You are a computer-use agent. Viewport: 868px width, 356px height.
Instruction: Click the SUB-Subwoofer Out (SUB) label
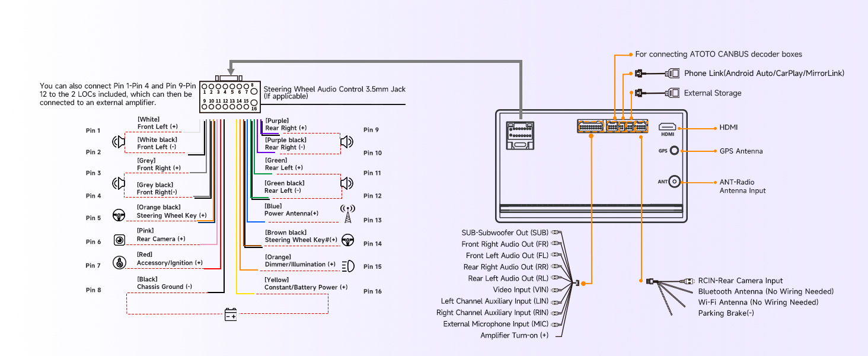(505, 233)
